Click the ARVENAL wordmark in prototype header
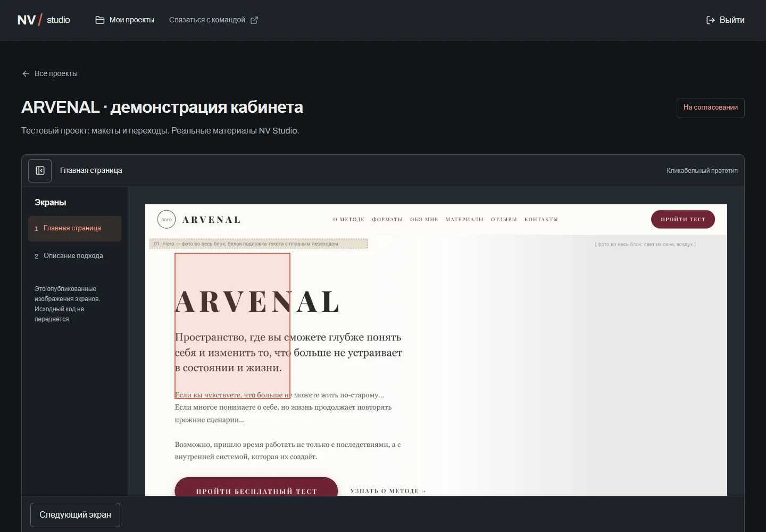This screenshot has width=766, height=532. (x=212, y=220)
